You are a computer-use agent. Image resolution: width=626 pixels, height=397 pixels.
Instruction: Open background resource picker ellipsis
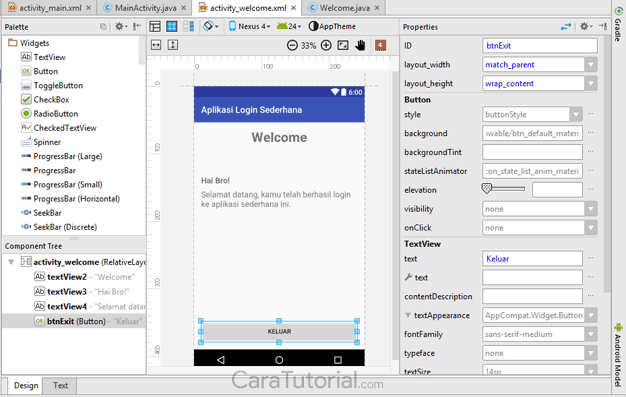590,133
